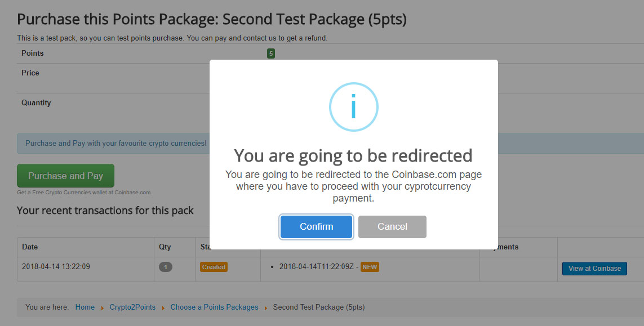Viewport: 644px width, 326px height.
Task: Click the orange NEW status label
Action: tap(370, 267)
